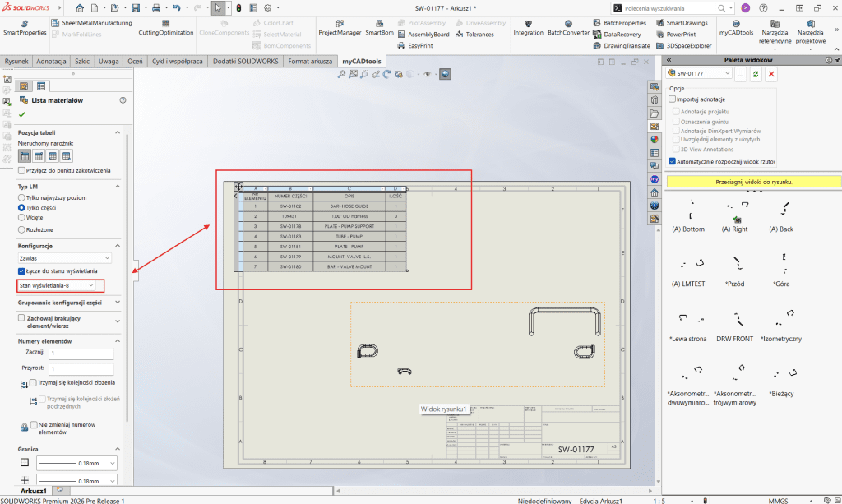Open ProjectManager from the ribbon
This screenshot has height=504, width=842.
(x=340, y=27)
